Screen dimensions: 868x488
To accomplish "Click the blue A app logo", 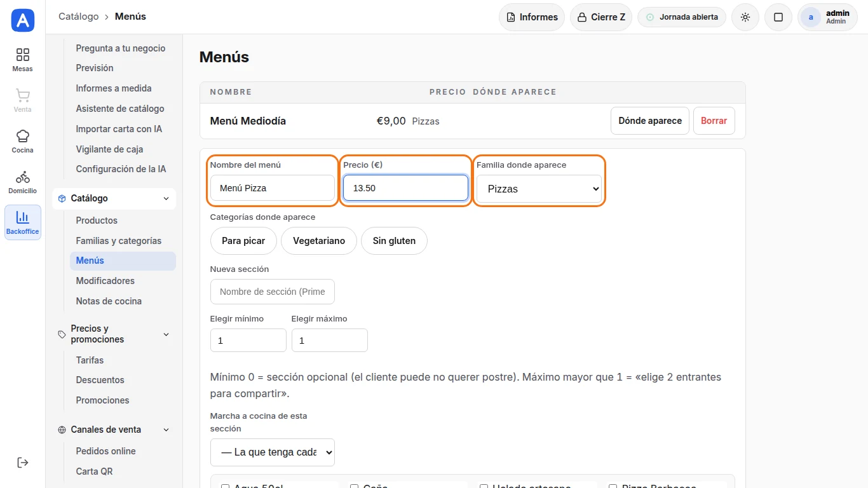I will tap(23, 20).
